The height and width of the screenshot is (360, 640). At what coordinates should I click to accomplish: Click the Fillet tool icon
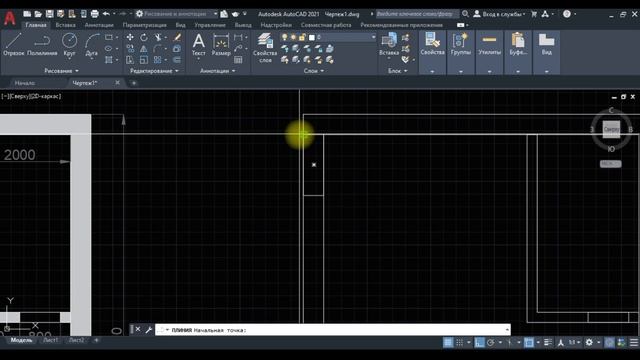pos(158,49)
